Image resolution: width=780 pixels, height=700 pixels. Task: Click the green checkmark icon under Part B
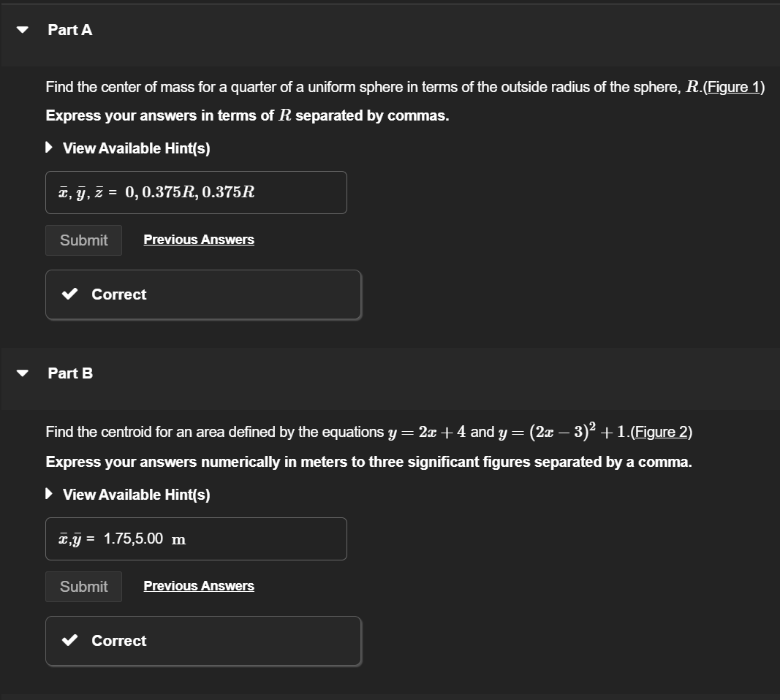[69, 640]
